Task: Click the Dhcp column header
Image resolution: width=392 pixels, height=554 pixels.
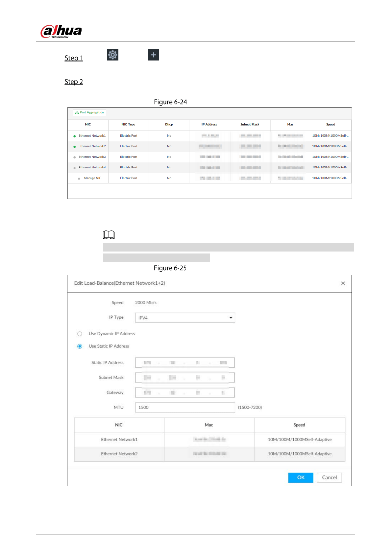Action: point(169,125)
